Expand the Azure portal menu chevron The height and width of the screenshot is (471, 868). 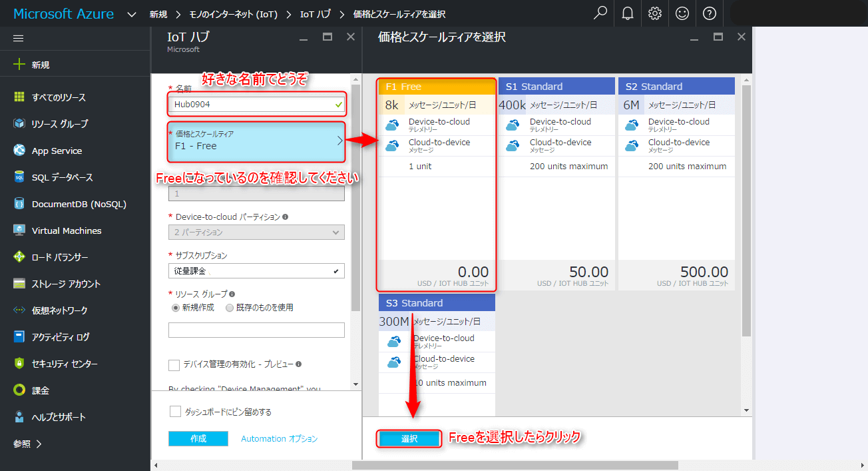tap(132, 14)
